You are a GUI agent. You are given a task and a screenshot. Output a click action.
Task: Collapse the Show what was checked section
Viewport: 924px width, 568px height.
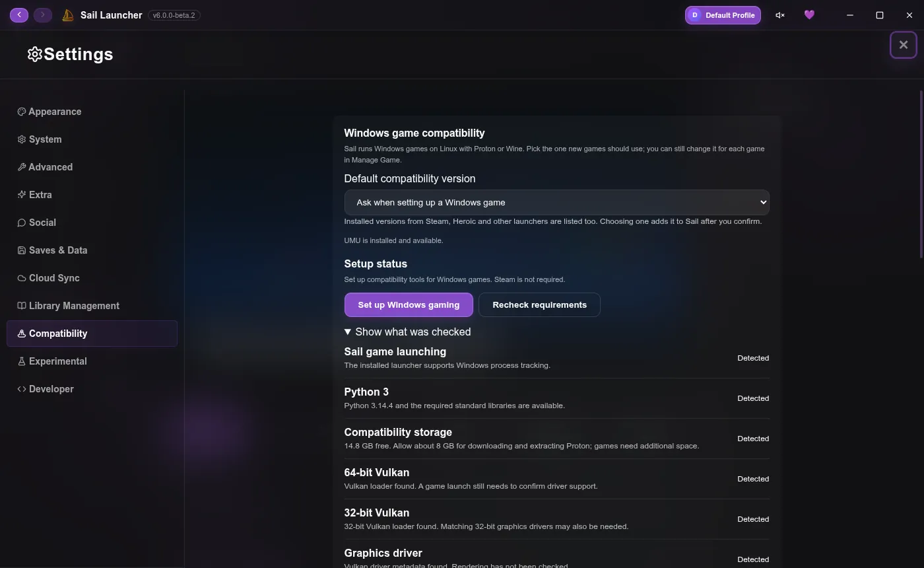pyautogui.click(x=408, y=332)
